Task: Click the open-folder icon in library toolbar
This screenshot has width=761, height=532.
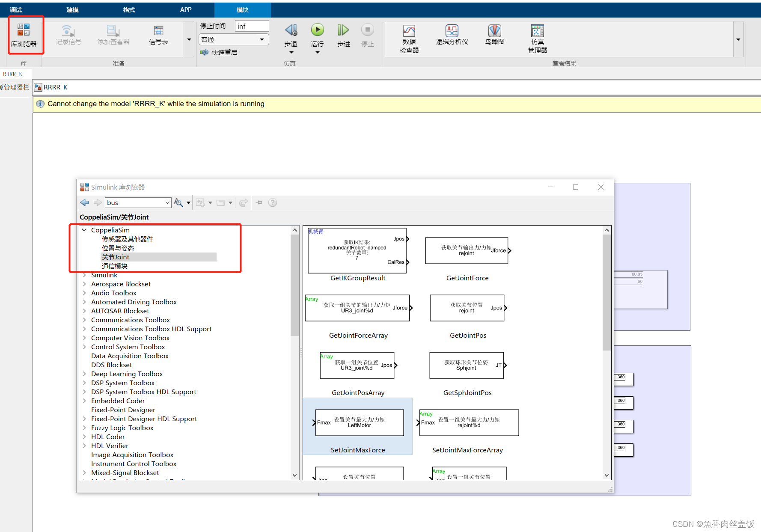Action: click(220, 202)
